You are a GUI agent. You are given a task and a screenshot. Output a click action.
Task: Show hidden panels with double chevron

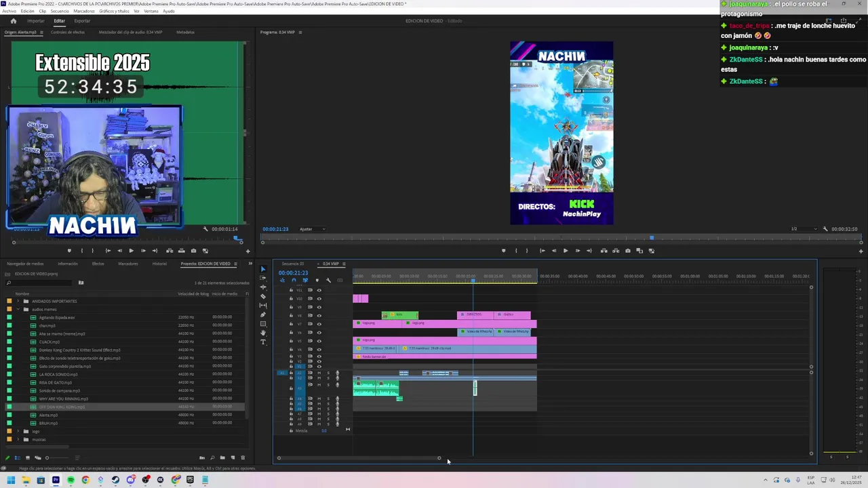click(250, 264)
